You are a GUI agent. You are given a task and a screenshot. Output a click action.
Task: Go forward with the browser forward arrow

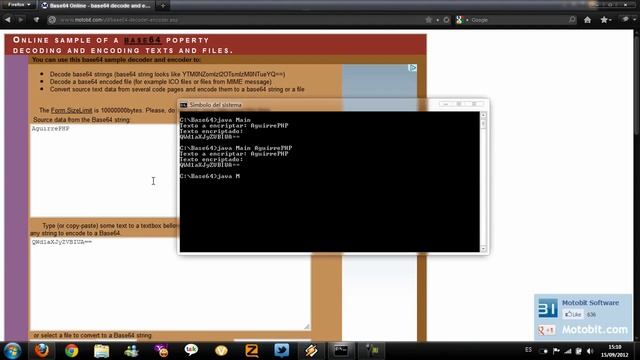pyautogui.click(x=20, y=20)
